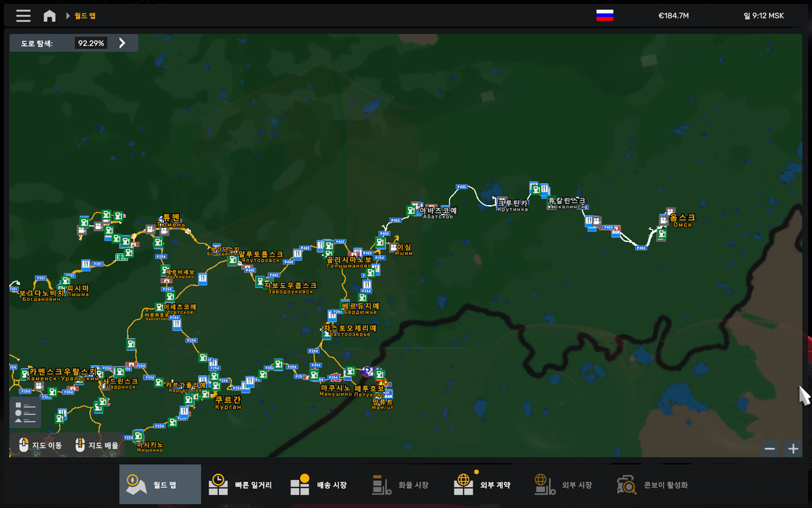The image size is (812, 508).
Task: Click the 지도 이동 mouse icon
Action: [24, 445]
